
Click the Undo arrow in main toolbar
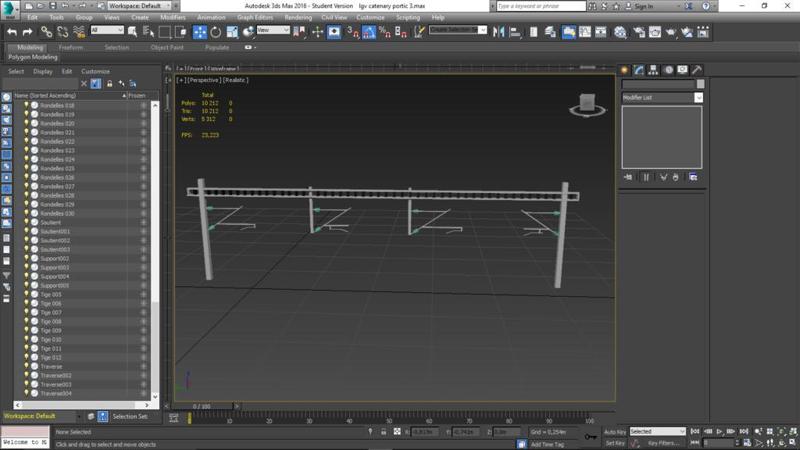pos(12,32)
